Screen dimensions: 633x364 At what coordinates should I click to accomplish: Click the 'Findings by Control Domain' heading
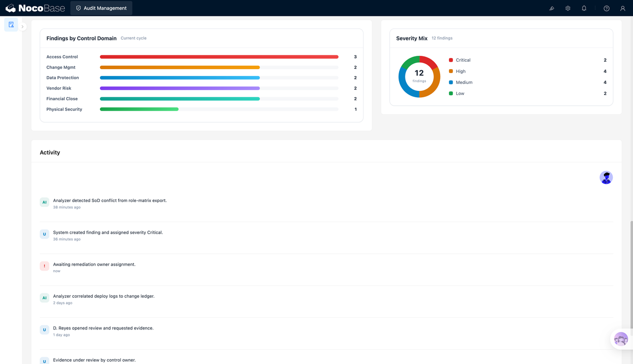pos(82,38)
